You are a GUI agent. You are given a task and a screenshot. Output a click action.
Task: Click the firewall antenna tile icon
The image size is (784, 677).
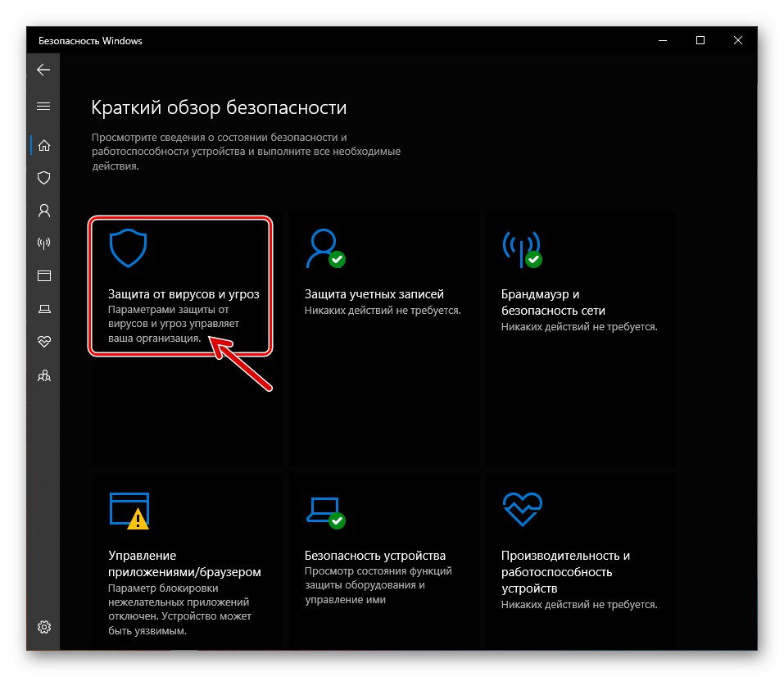(522, 249)
